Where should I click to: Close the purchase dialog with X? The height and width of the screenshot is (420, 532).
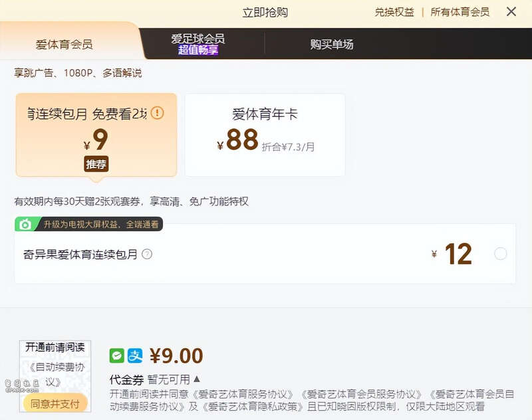(x=511, y=12)
